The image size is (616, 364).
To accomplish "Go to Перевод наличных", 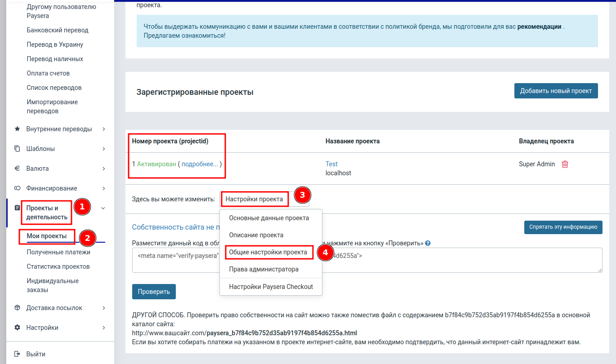I will [x=55, y=59].
